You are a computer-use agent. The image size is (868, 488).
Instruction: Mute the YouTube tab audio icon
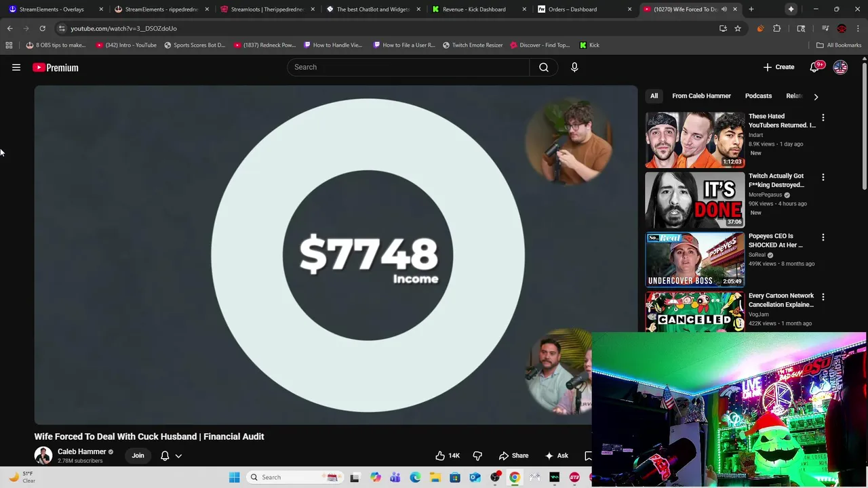pyautogui.click(x=724, y=9)
